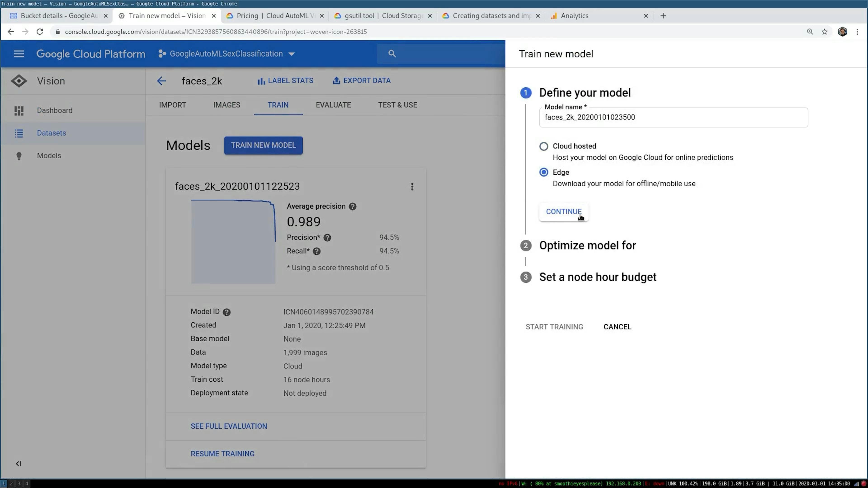Select the Datasets list icon
The height and width of the screenshot is (488, 868).
[19, 133]
